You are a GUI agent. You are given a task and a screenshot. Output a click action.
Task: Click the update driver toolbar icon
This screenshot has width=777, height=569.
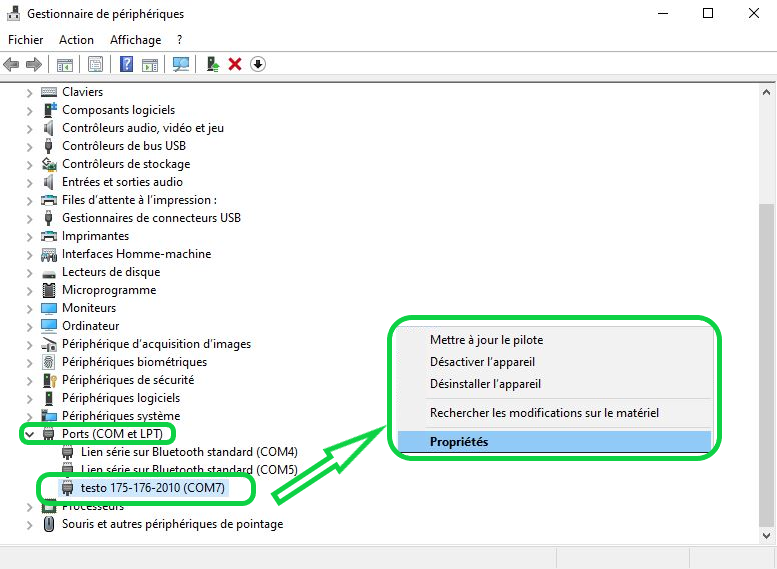click(212, 64)
